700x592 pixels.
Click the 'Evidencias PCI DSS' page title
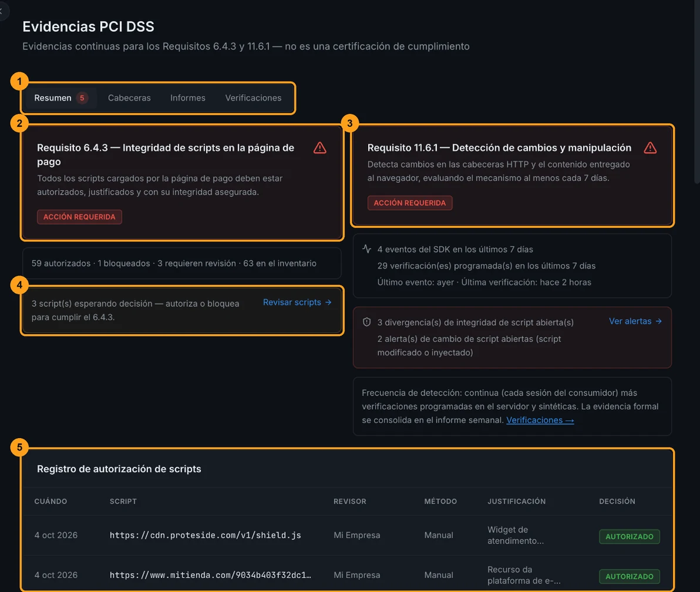click(89, 26)
